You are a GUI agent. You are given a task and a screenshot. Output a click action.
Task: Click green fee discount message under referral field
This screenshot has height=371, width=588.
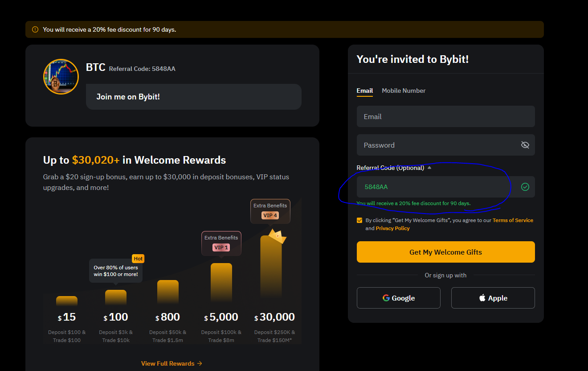[413, 203]
